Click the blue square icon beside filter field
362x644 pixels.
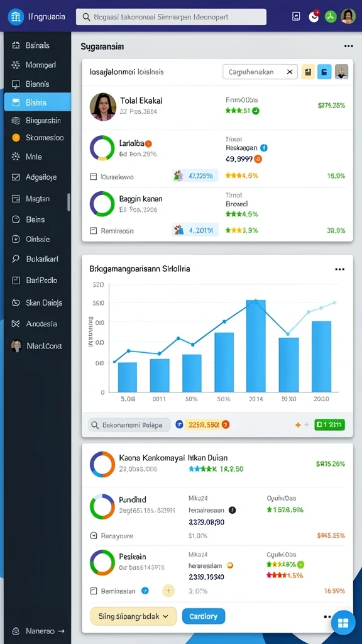tap(324, 72)
